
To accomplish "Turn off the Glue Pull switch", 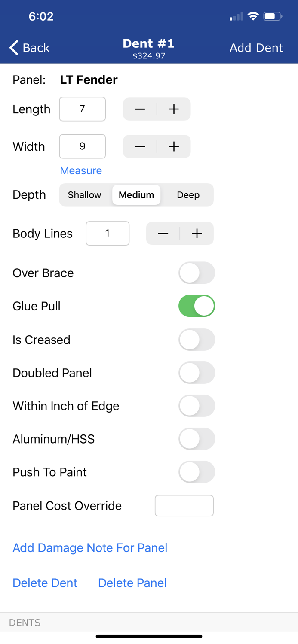I will (197, 306).
